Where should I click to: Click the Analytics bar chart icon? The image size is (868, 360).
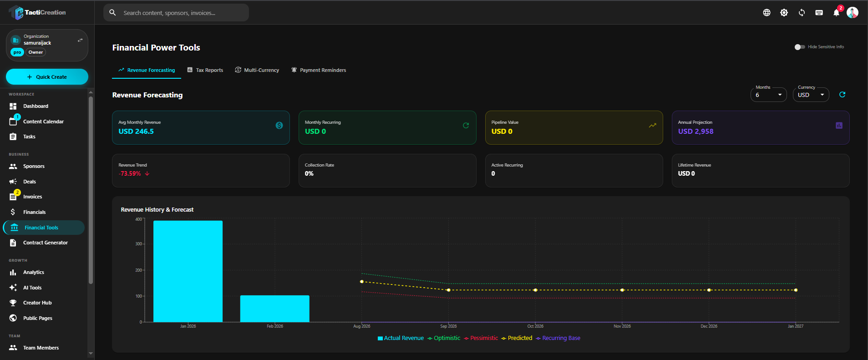click(x=13, y=272)
